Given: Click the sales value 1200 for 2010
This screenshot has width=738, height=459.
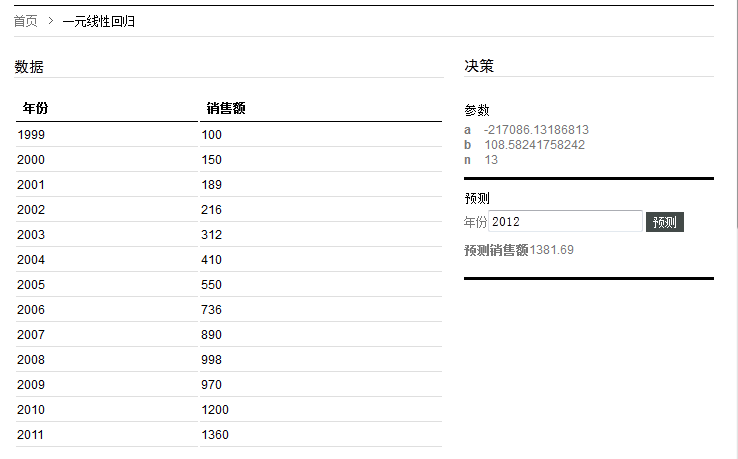Looking at the screenshot, I should pos(215,410).
